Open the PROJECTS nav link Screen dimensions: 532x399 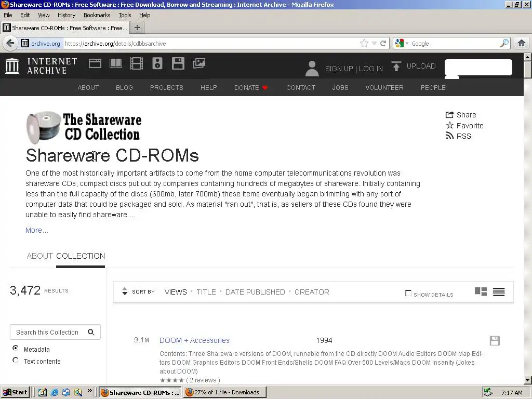167,87
